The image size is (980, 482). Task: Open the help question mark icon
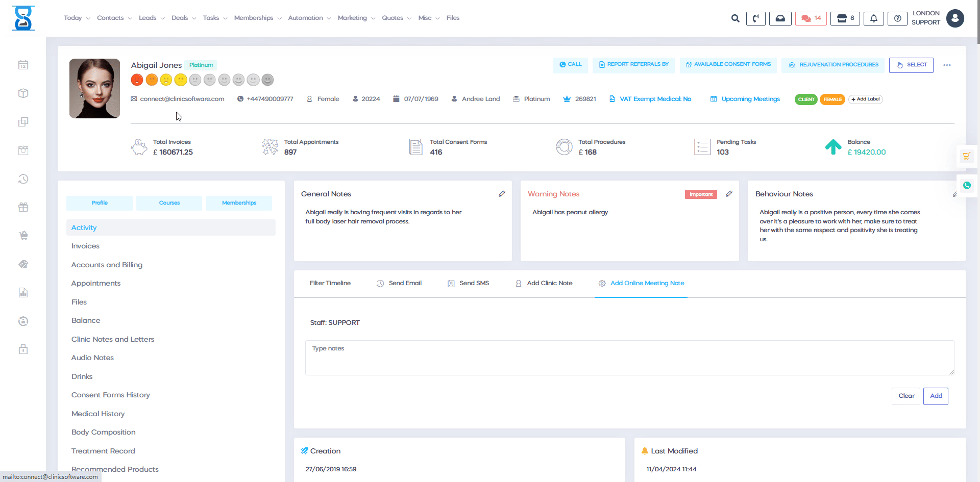897,18
